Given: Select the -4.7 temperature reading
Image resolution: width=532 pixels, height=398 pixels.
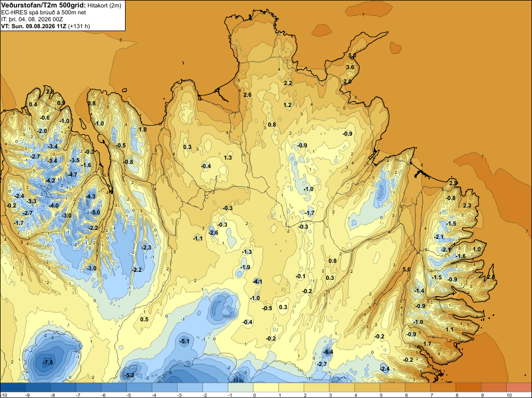Looking at the screenshot, I should [x=72, y=175].
